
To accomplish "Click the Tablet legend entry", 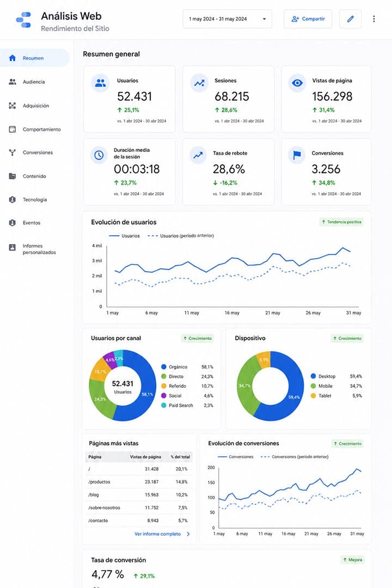I will pyautogui.click(x=336, y=396).
